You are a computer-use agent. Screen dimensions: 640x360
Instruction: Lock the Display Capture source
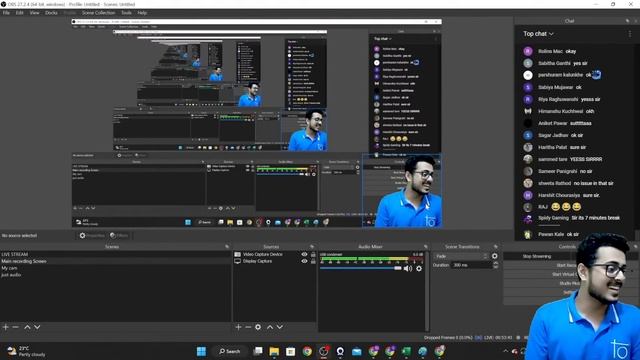313,261
